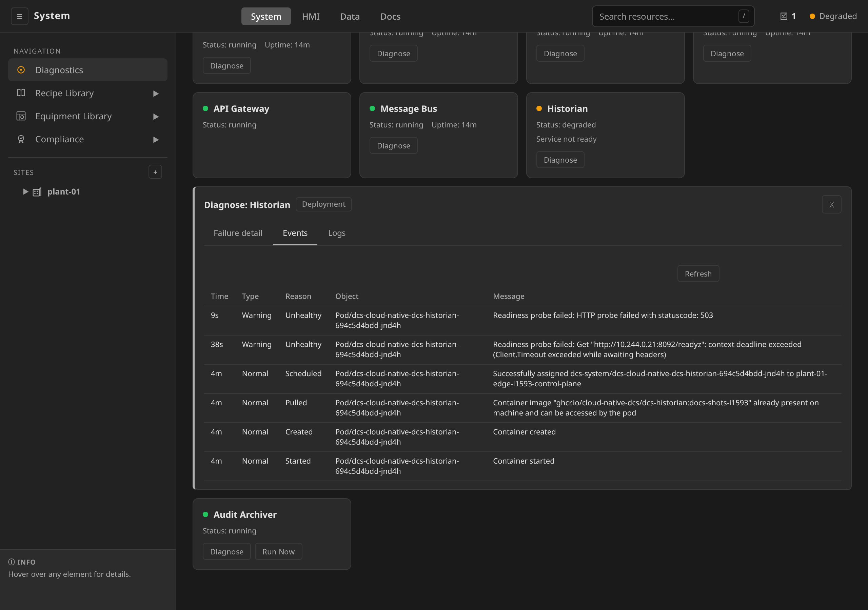Viewport: 868px width, 610px height.
Task: Click the statuscode 503 readiness probe message
Action: [603, 315]
